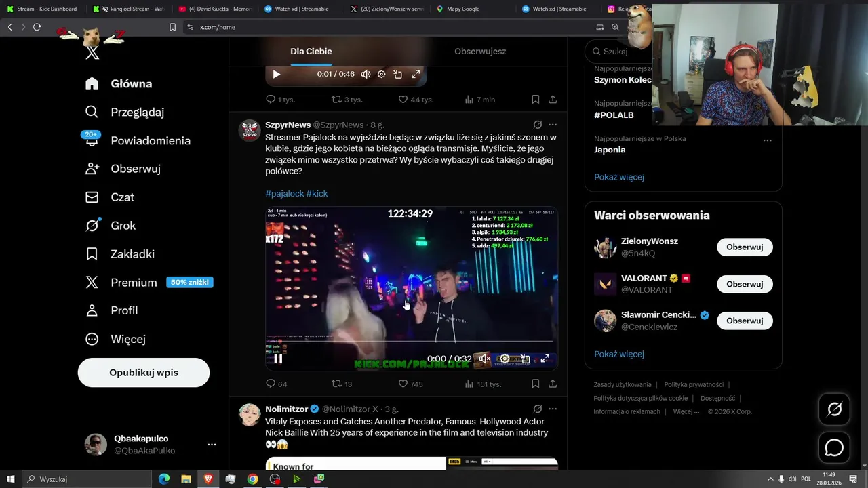Click the #pajalock hashtag
Image resolution: width=868 pixels, height=488 pixels.
click(x=285, y=194)
